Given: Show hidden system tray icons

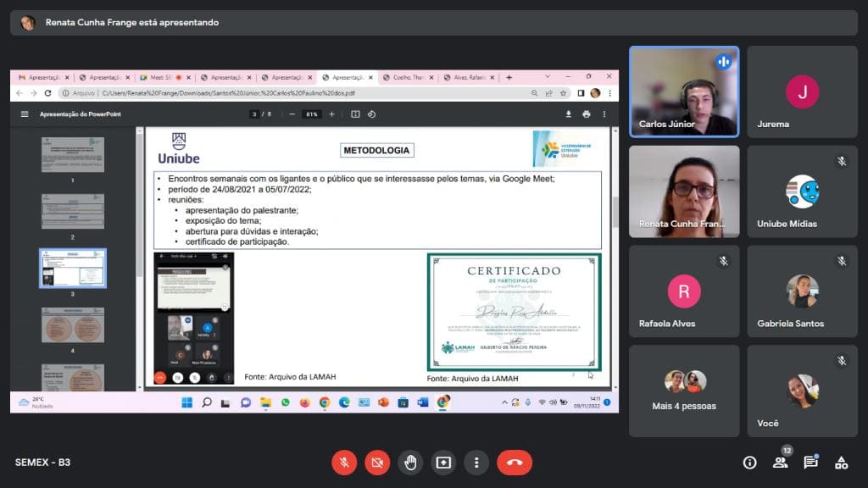Looking at the screenshot, I should coord(504,402).
